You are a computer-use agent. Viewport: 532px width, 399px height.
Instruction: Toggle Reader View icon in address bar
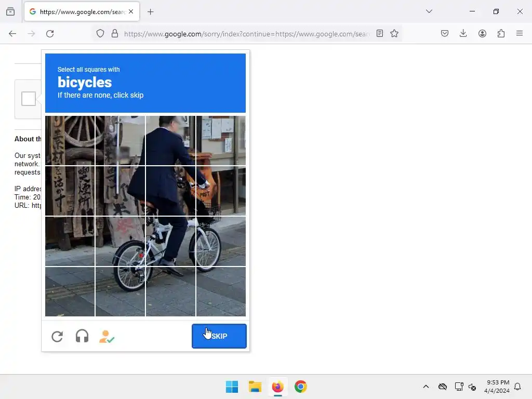click(x=380, y=34)
